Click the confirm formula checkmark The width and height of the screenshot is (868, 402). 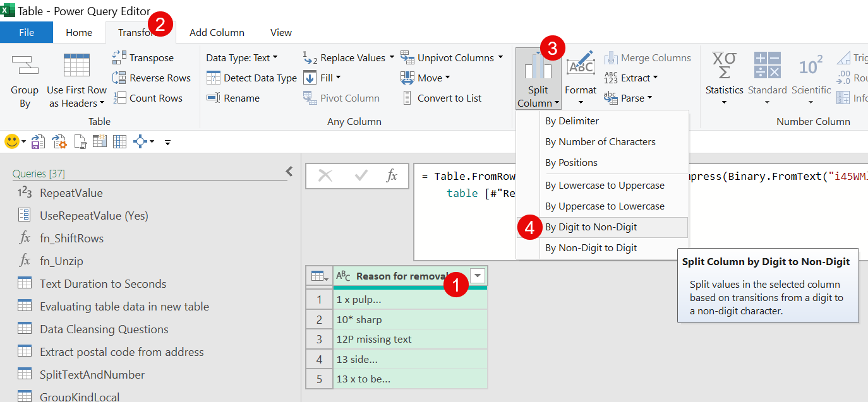(x=361, y=176)
